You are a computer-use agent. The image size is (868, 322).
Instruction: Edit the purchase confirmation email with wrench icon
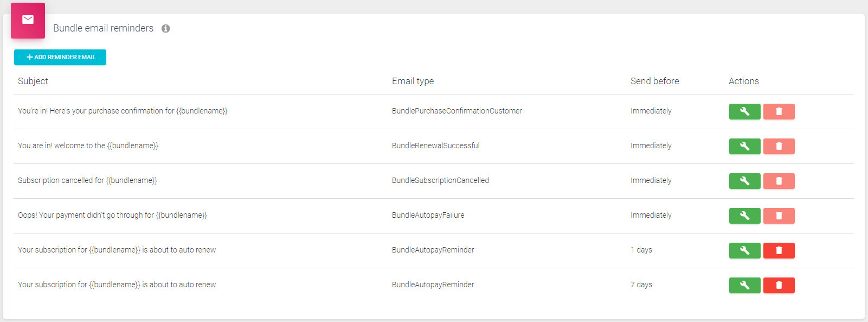pos(744,111)
